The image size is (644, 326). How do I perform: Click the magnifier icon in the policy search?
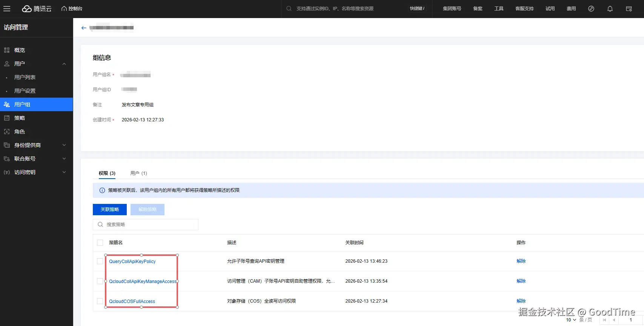(100, 225)
